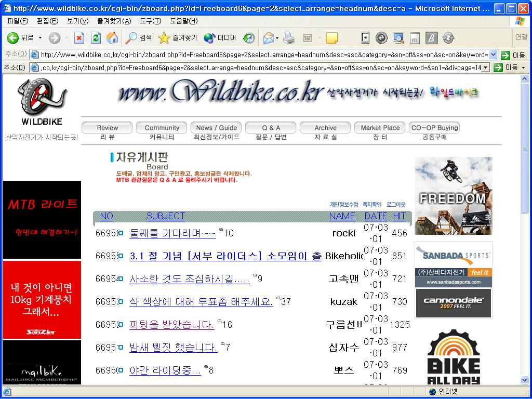
Task: Open the 검색 search pane
Action: click(138, 37)
